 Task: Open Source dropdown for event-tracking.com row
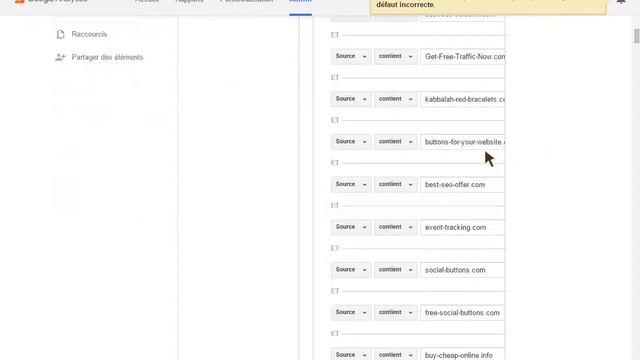[351, 227]
